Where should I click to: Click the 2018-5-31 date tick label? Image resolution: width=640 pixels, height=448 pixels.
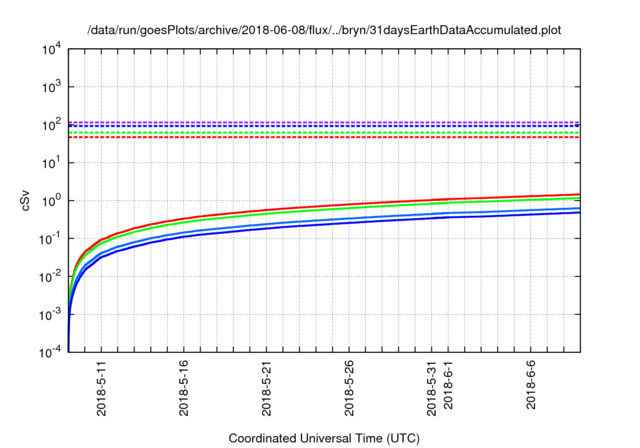431,388
